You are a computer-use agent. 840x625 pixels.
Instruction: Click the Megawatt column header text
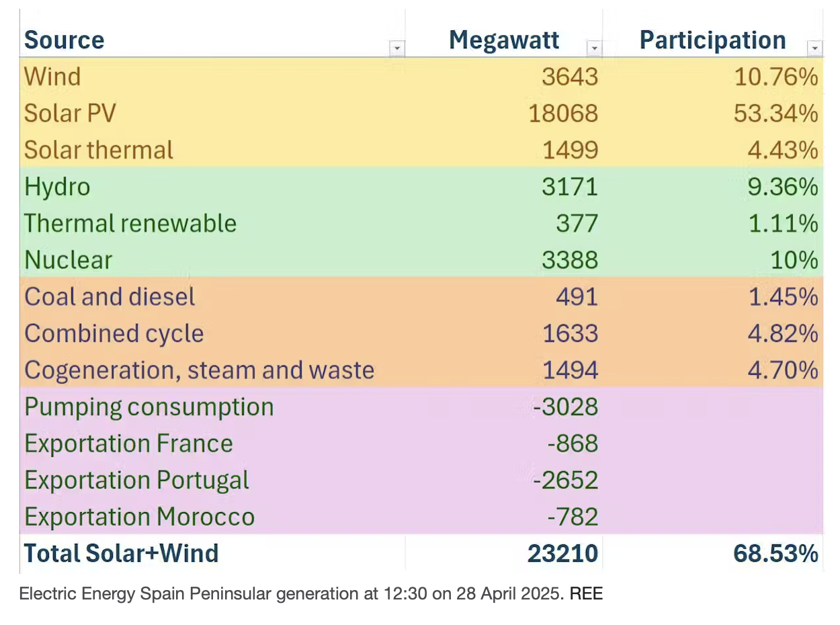click(x=504, y=40)
